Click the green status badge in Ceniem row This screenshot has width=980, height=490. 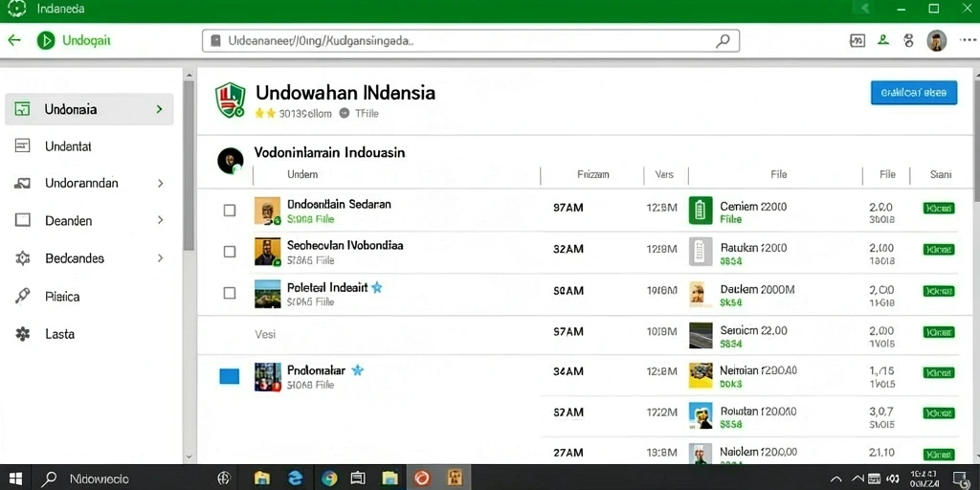pyautogui.click(x=939, y=208)
